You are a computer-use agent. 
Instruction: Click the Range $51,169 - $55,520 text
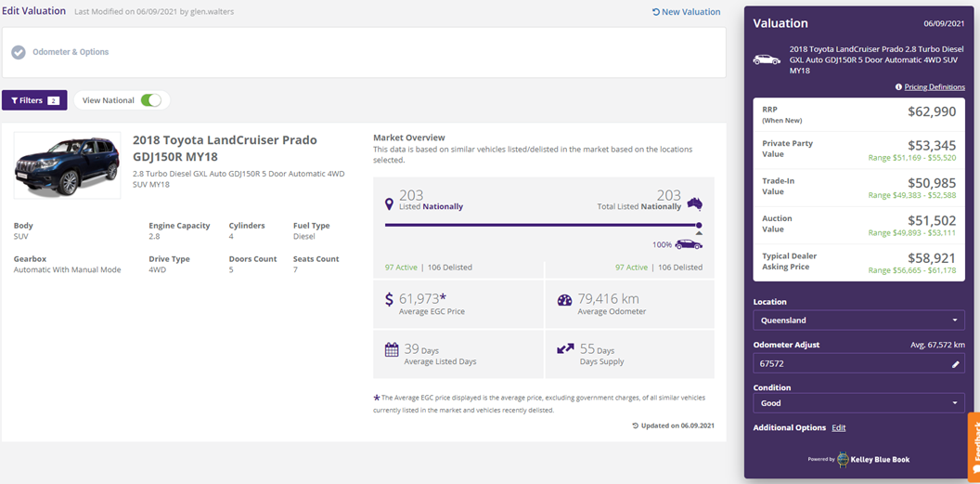[912, 158]
